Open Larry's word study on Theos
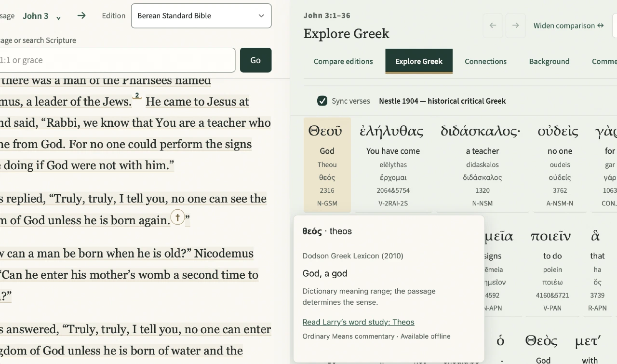The height and width of the screenshot is (364, 617). pyautogui.click(x=358, y=322)
